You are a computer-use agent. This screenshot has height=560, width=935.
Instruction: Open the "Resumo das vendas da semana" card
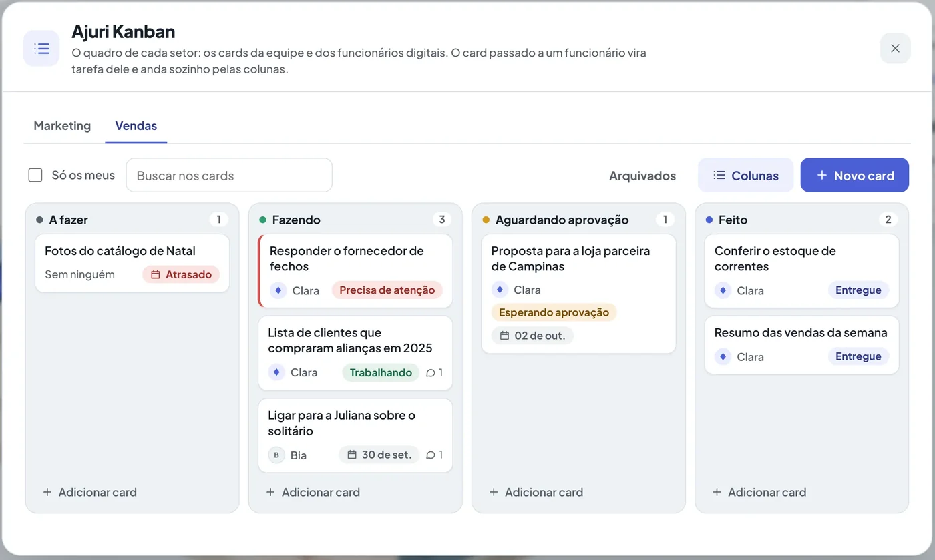[801, 345]
